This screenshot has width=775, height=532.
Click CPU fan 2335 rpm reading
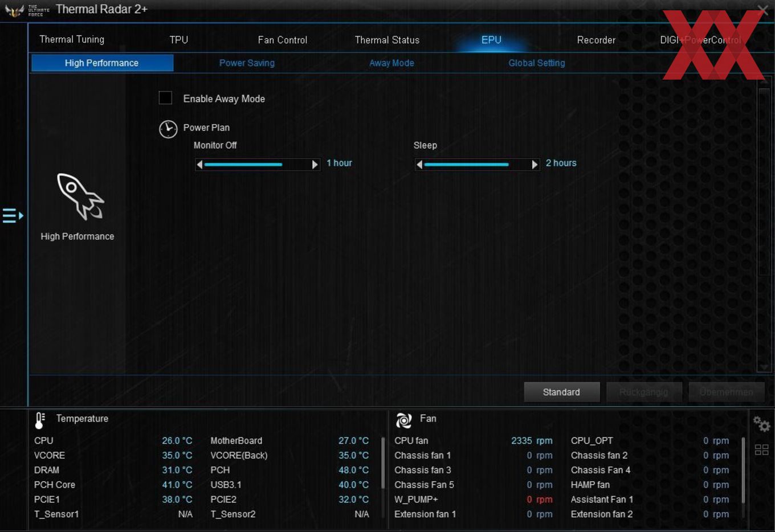tap(532, 440)
